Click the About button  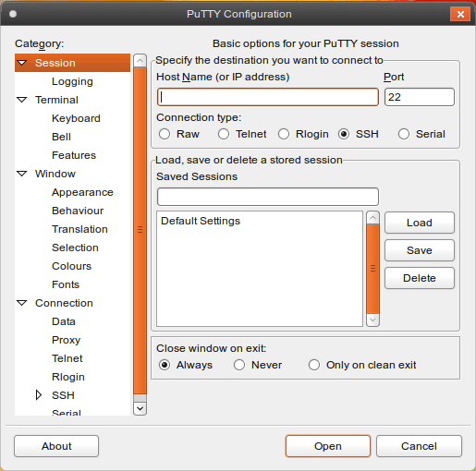click(x=56, y=446)
